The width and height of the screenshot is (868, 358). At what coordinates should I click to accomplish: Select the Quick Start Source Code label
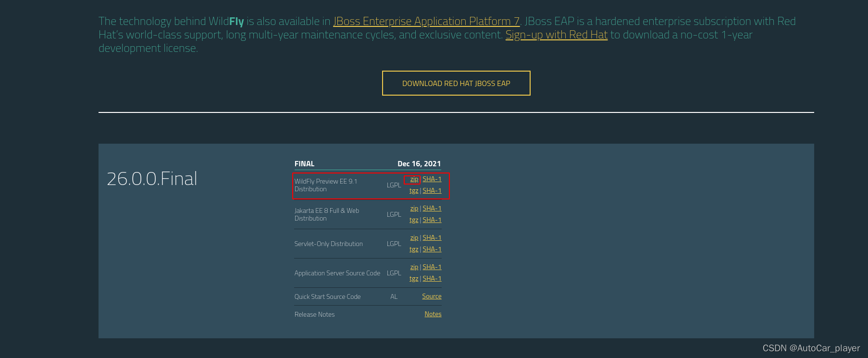point(328,297)
